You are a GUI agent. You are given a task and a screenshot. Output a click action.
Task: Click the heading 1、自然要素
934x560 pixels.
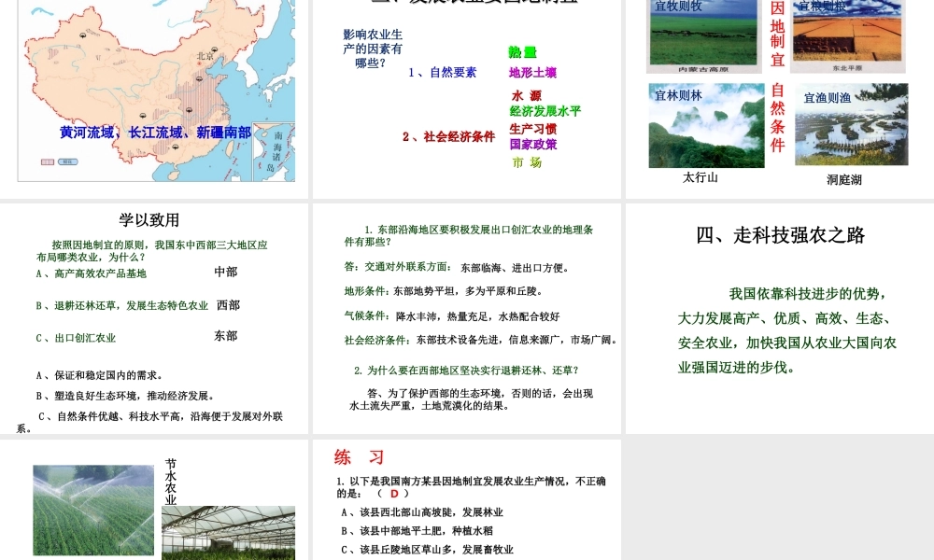443,73
